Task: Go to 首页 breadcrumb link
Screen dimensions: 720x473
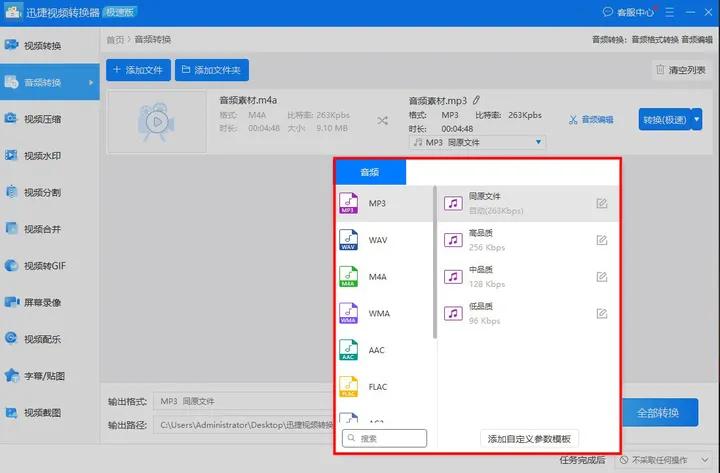Action: 115,40
